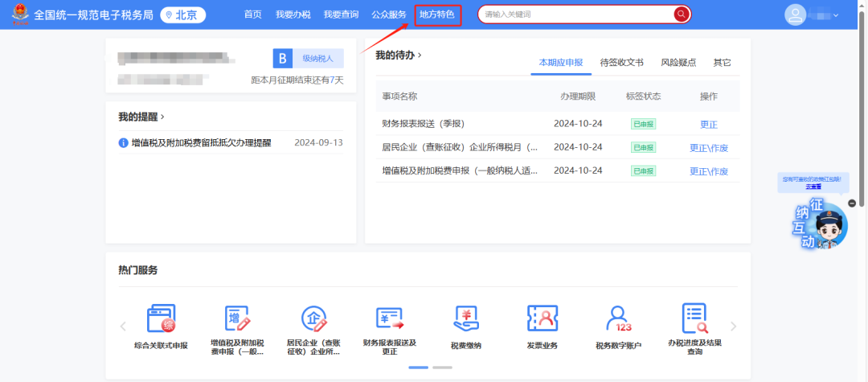Click 全国统一规范电子税务局 title
Viewport: 868px width, 382px height.
[93, 15]
